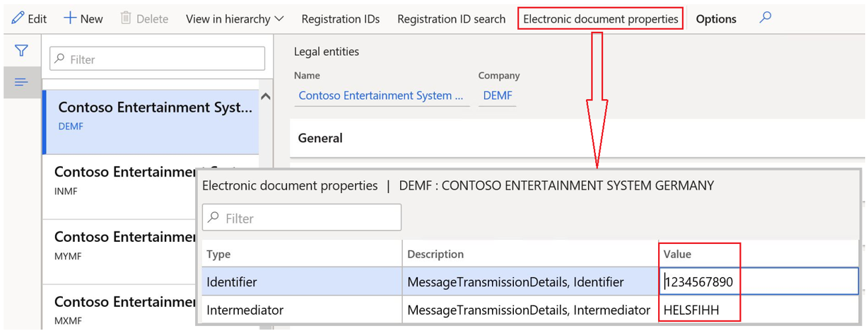The image size is (868, 331).
Task: Toggle the list view lines icon
Action: coord(21,83)
